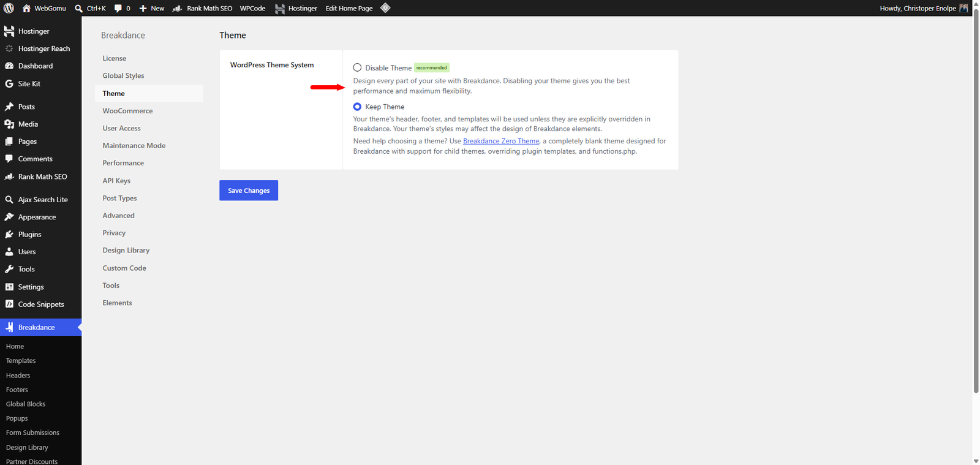Viewport: 980px width, 465px height.
Task: Click the Rank Math SEO sidebar icon
Action: (x=9, y=176)
